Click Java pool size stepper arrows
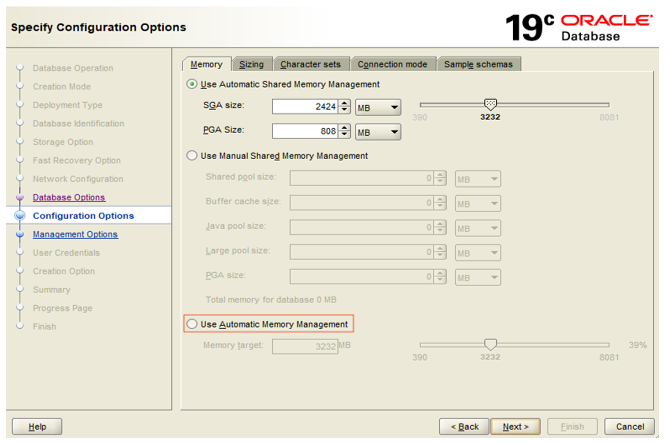 (440, 227)
